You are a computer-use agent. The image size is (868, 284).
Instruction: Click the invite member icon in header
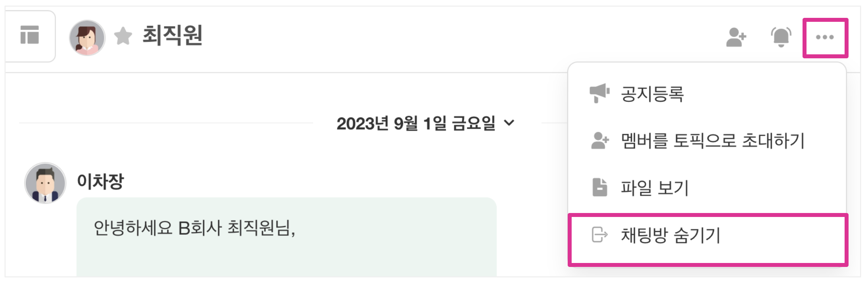pos(736,37)
